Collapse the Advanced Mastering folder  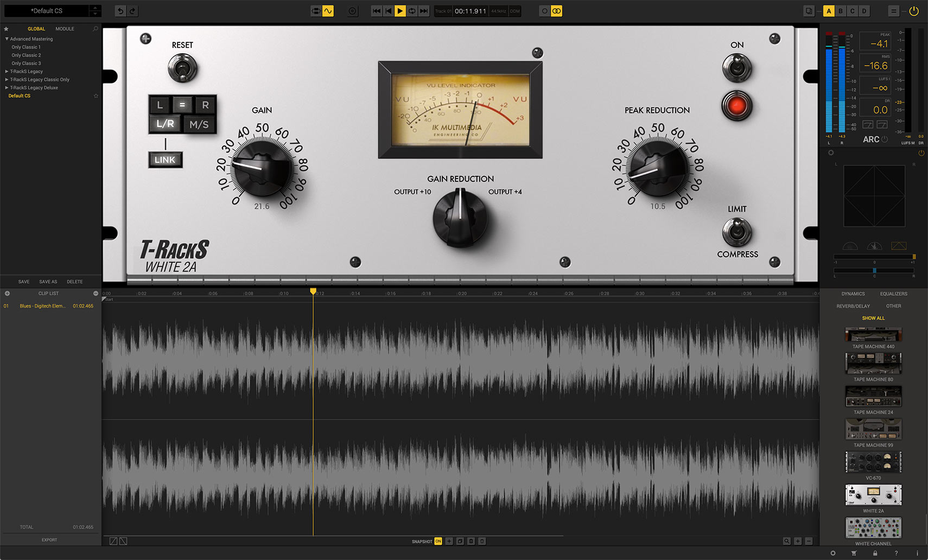click(7, 39)
